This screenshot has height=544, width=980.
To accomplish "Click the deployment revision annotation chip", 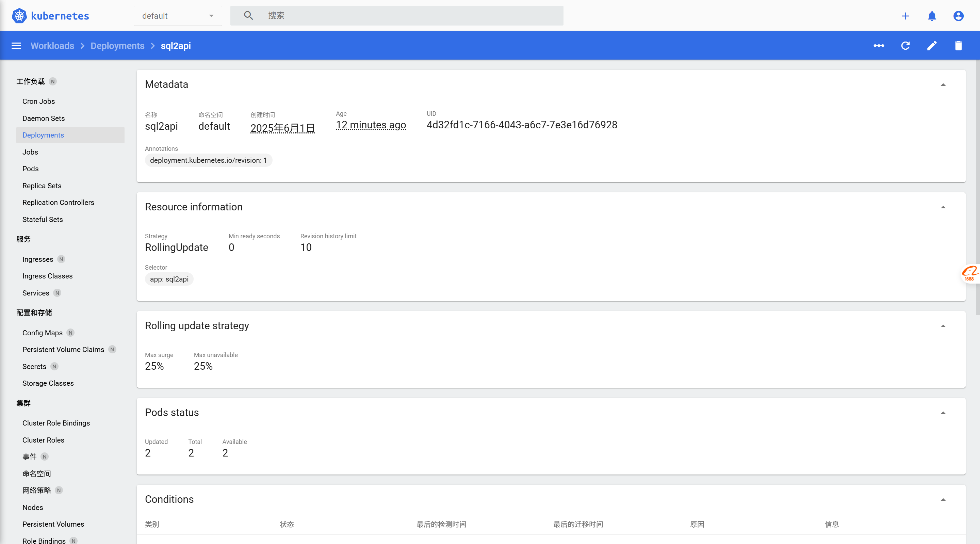I will 208,160.
